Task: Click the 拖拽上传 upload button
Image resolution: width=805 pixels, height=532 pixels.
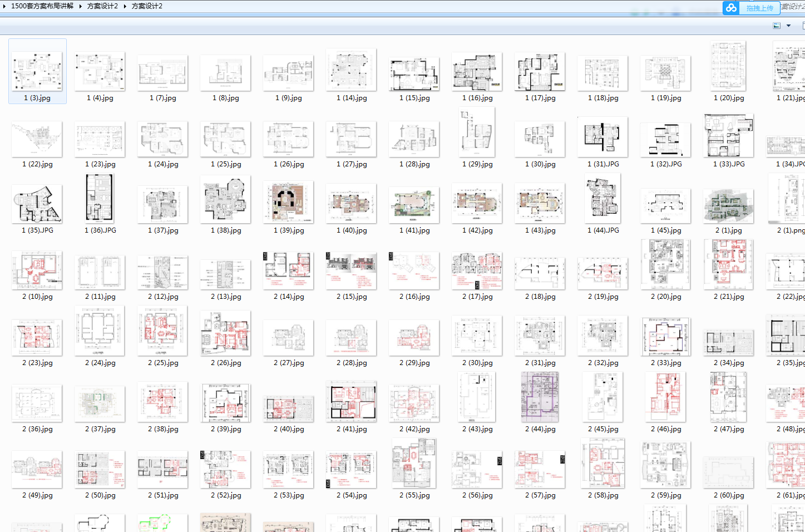Action: 759,8
